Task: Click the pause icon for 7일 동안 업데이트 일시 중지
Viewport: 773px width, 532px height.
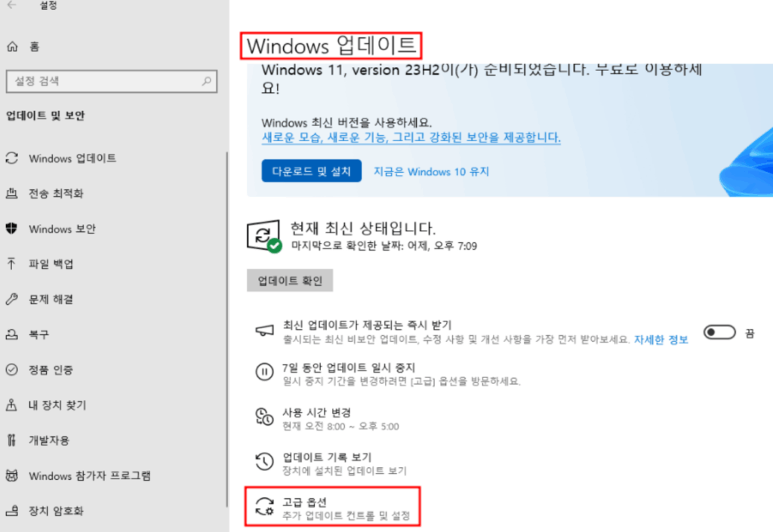Action: 265,372
